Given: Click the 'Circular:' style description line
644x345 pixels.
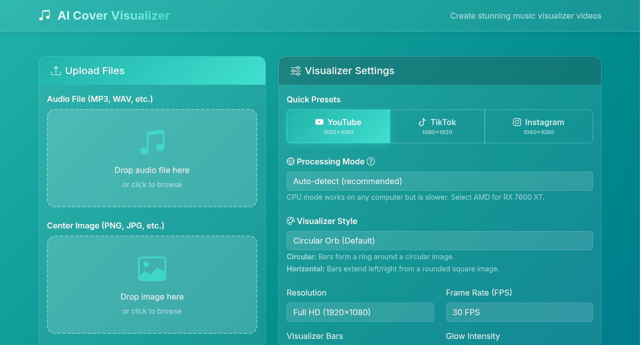Looking at the screenshot, I should pos(370,257).
